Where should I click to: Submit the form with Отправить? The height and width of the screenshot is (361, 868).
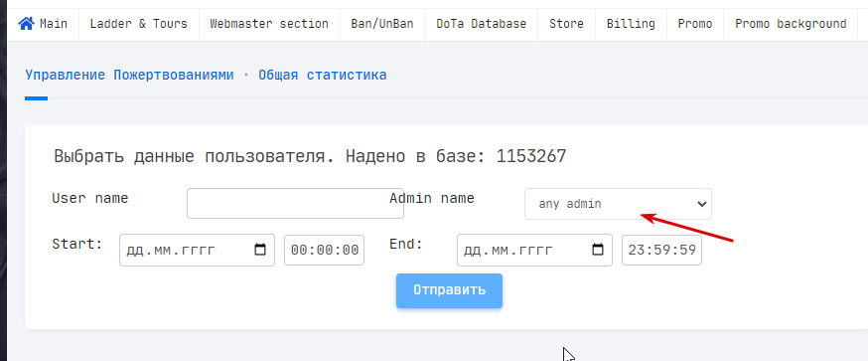click(449, 290)
